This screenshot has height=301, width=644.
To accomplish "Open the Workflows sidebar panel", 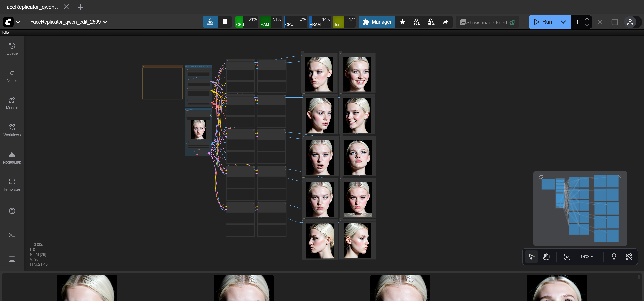I will 12,130.
